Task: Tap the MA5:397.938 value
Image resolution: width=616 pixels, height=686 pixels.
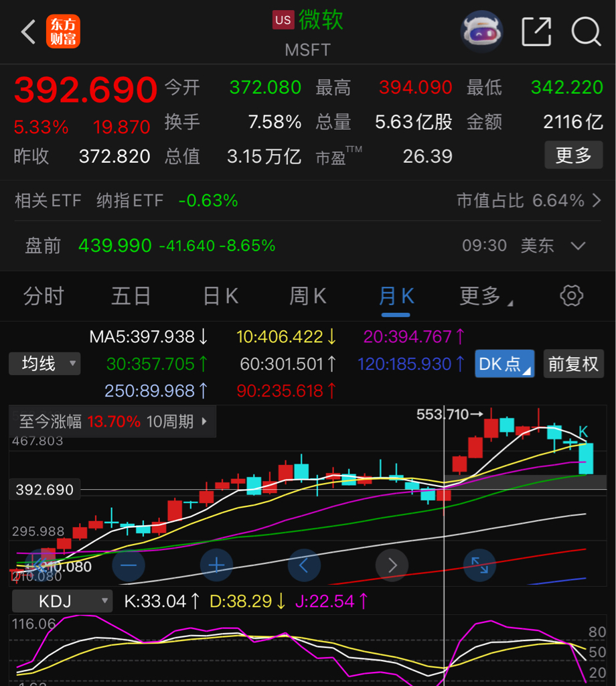Action: coord(148,337)
